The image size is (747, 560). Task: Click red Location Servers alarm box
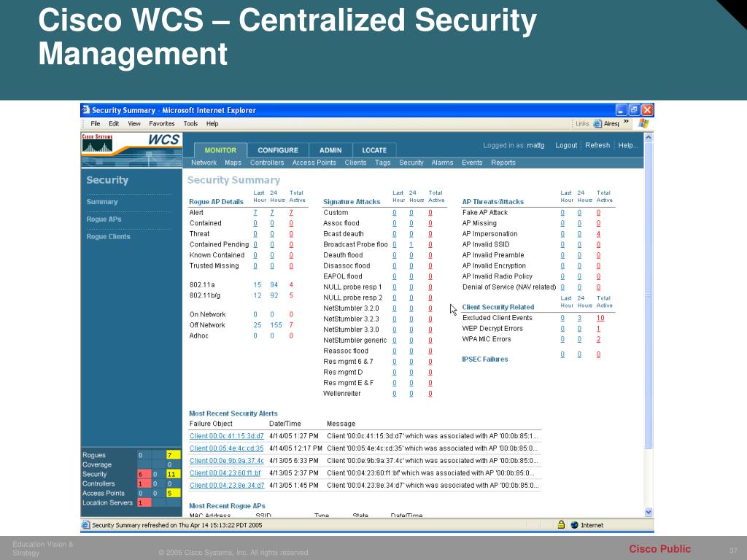point(144,502)
